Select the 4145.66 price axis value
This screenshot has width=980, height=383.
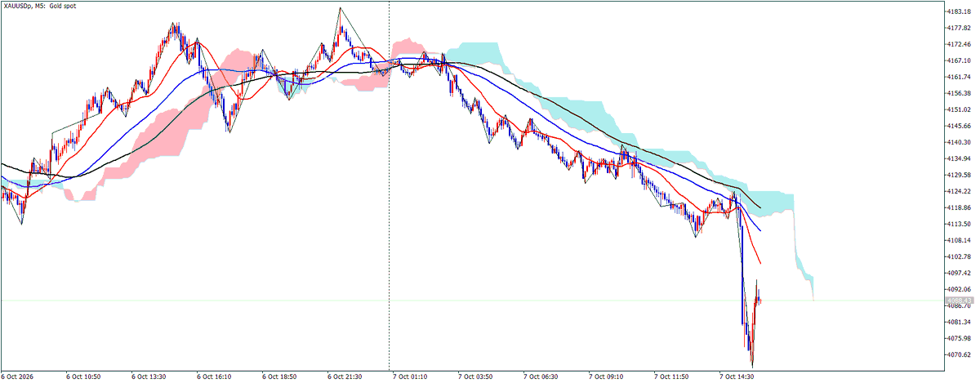tap(958, 126)
